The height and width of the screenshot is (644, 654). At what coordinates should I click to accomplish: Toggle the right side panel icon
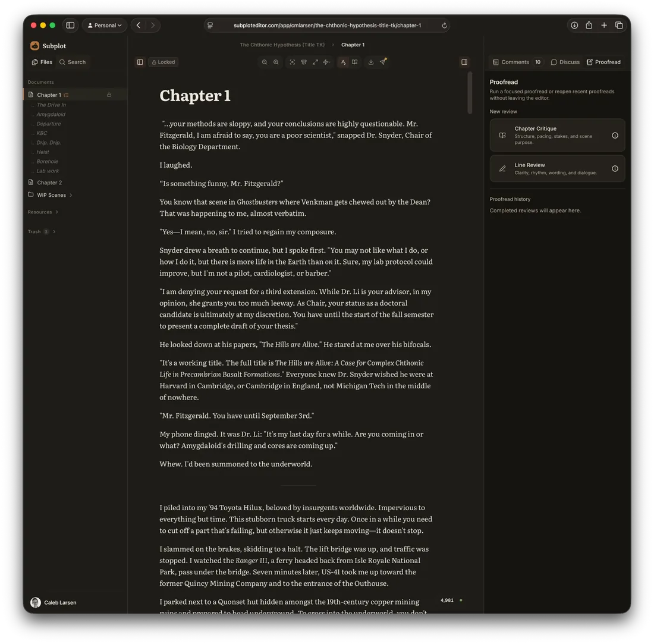pos(464,62)
